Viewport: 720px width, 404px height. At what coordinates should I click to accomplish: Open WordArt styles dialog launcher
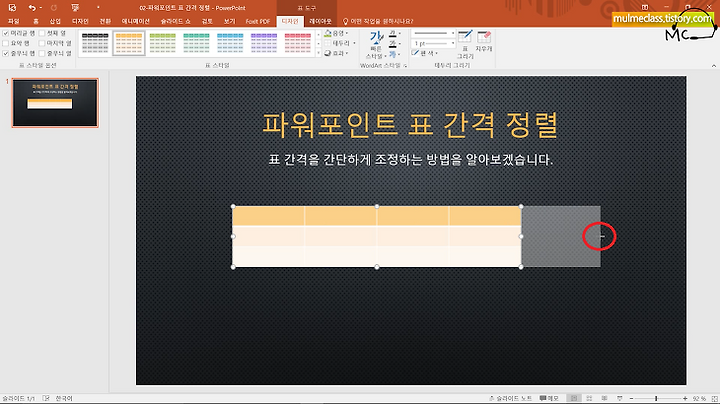coord(405,66)
